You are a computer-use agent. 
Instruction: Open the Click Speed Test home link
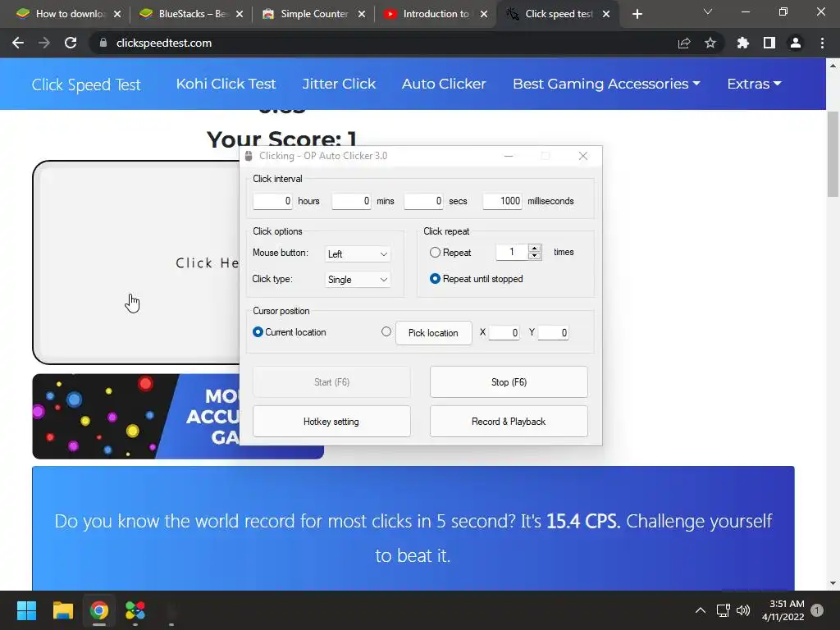pyautogui.click(x=85, y=84)
